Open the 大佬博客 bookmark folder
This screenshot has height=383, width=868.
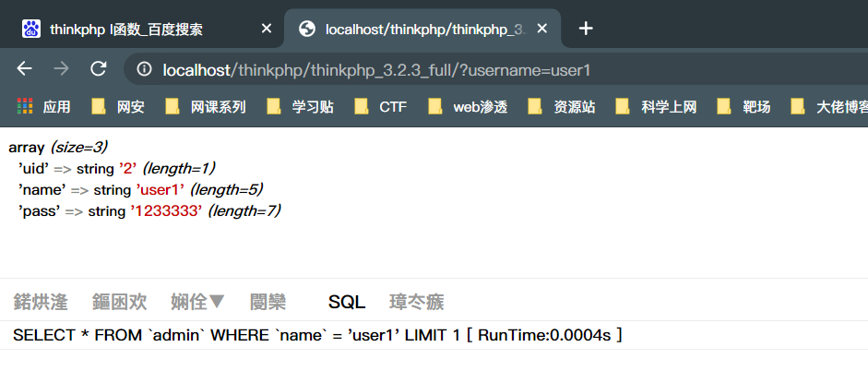828,106
